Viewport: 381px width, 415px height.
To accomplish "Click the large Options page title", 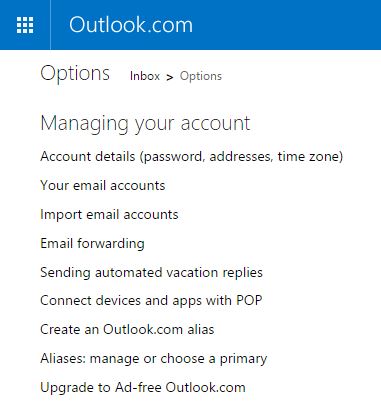I will point(75,73).
